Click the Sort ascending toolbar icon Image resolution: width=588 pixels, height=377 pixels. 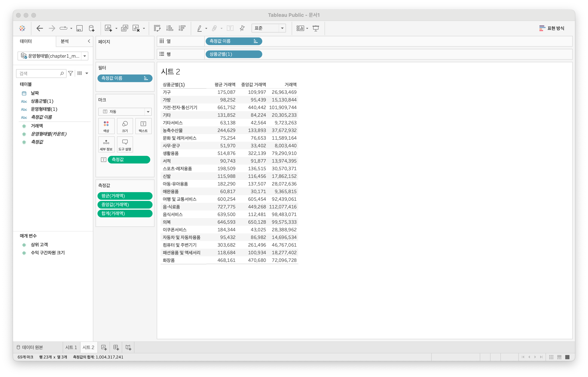click(170, 28)
